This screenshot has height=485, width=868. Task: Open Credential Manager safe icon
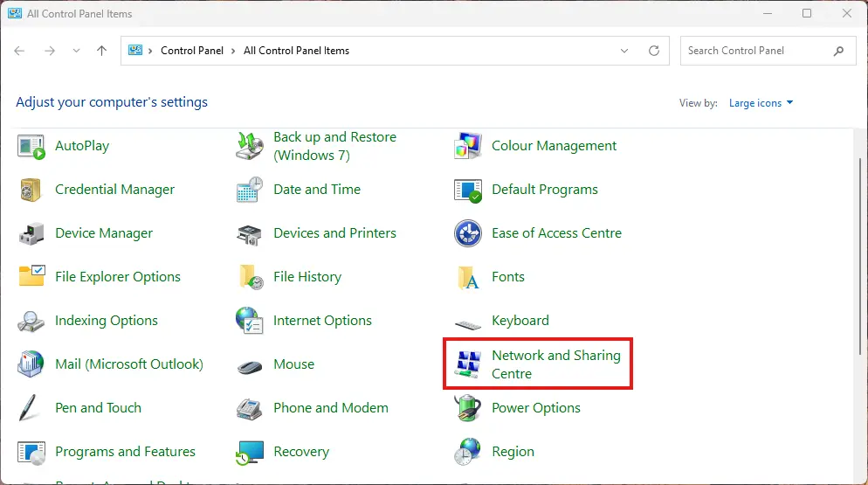(31, 191)
